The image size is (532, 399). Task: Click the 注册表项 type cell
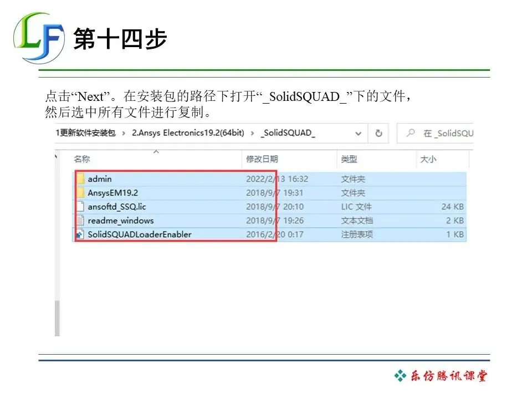357,234
